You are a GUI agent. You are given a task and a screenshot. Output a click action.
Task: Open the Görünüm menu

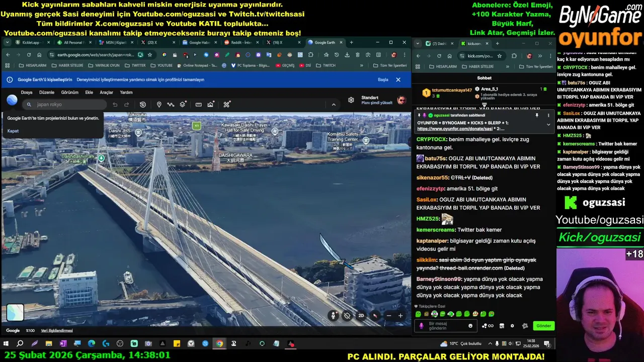[69, 93]
